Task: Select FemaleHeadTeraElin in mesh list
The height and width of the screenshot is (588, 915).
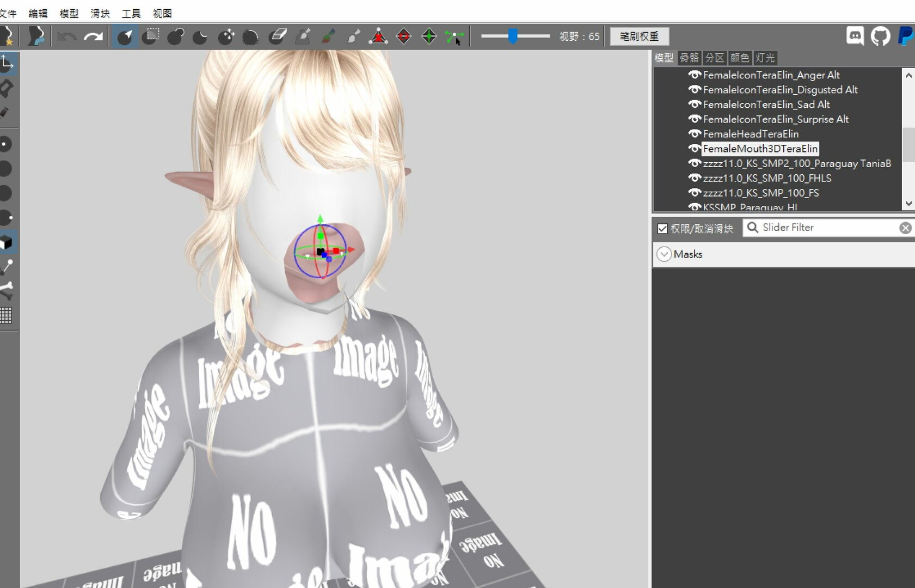Action: pos(751,134)
